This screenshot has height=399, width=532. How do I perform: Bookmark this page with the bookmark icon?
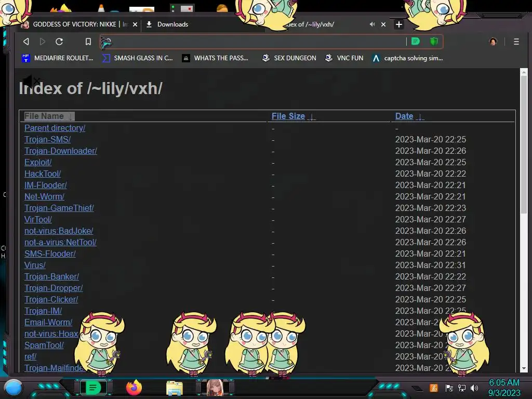[88, 42]
